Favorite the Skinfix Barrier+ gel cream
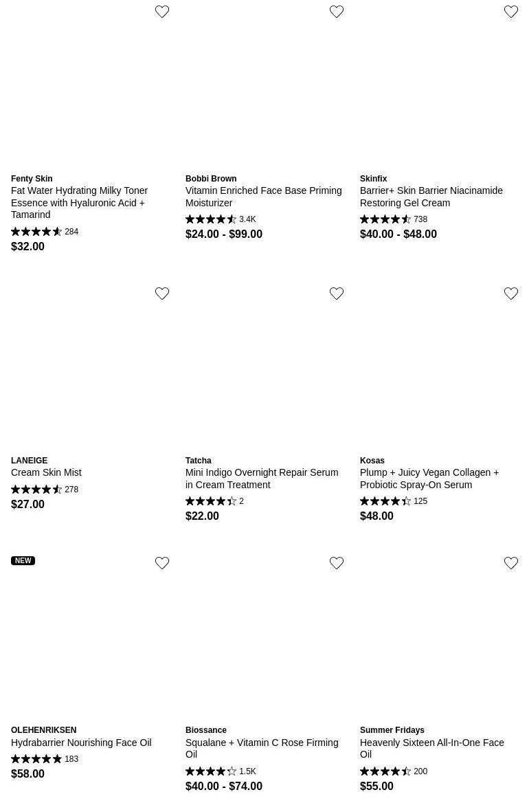Image resolution: width=529 pixels, height=812 pixels. pyautogui.click(x=511, y=12)
